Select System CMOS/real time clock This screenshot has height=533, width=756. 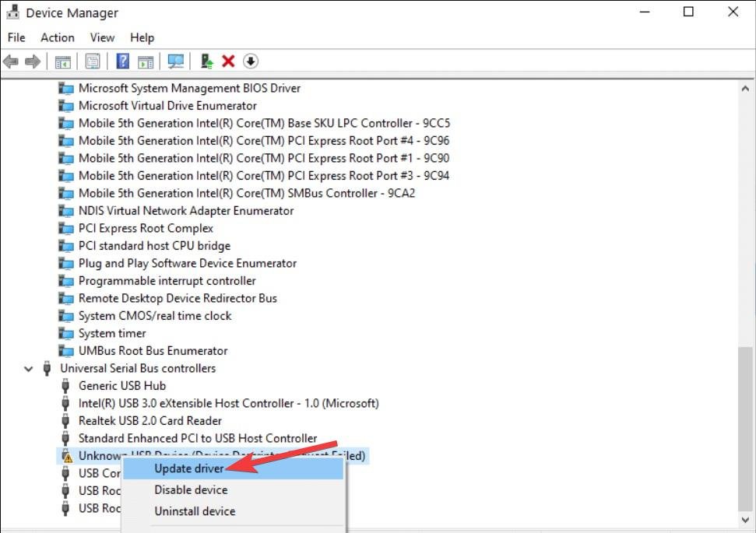155,316
